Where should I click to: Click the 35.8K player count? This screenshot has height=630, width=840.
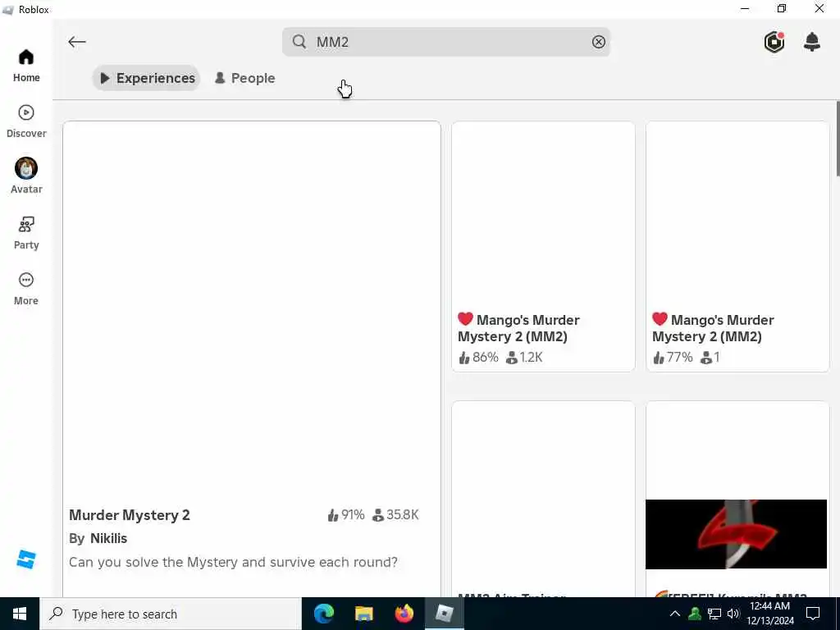pos(396,515)
